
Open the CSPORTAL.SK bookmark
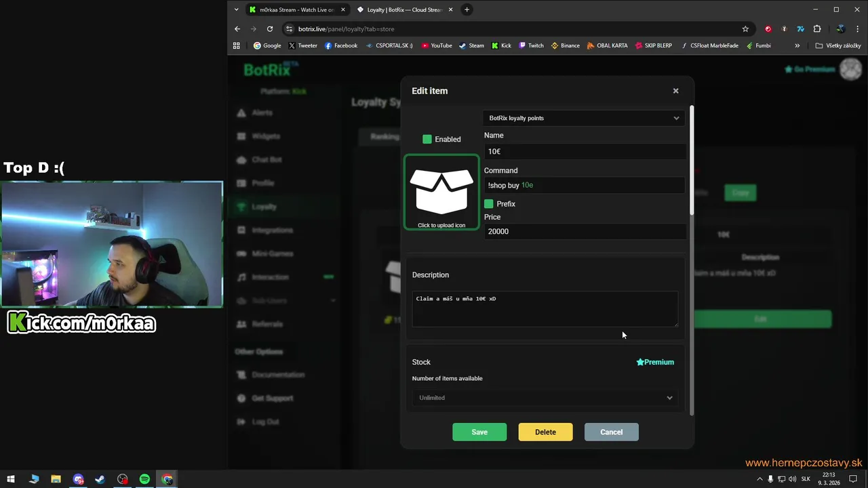tap(389, 46)
